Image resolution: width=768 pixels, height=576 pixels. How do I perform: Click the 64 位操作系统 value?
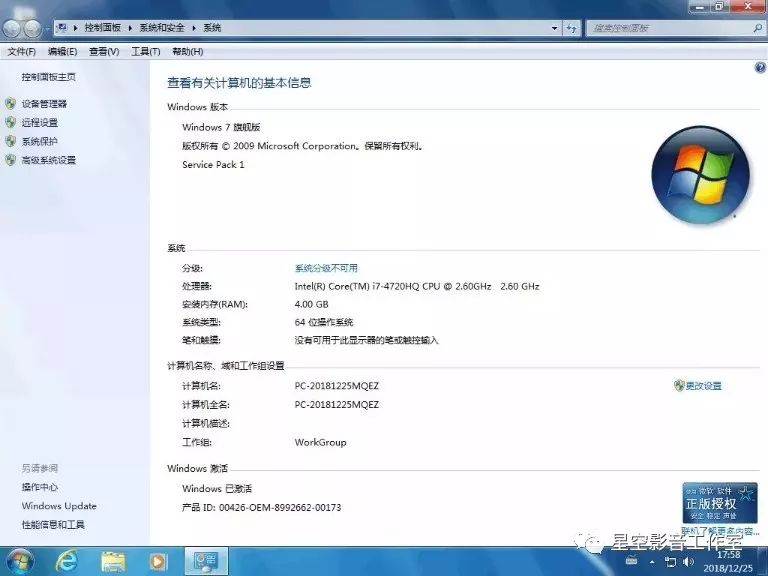324,322
